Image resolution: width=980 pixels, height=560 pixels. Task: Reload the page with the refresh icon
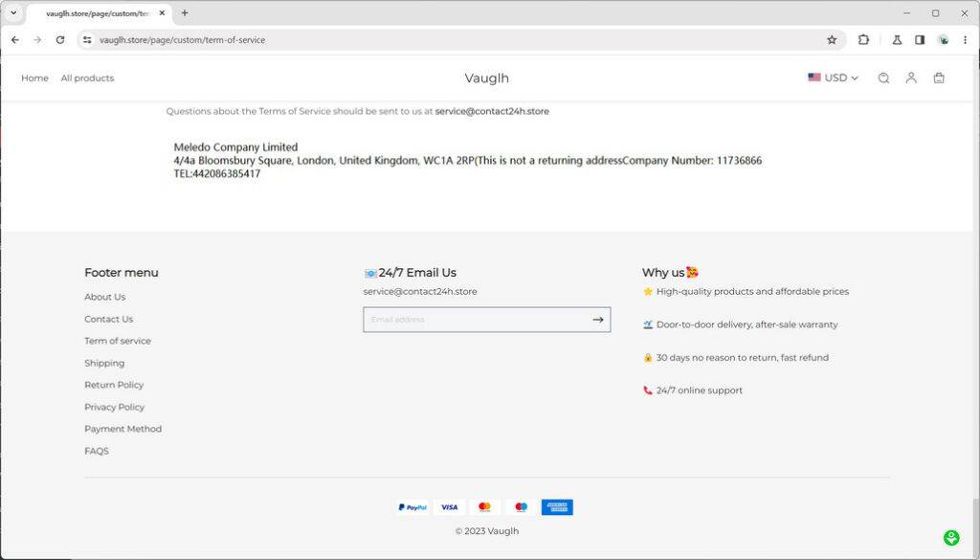(60, 39)
